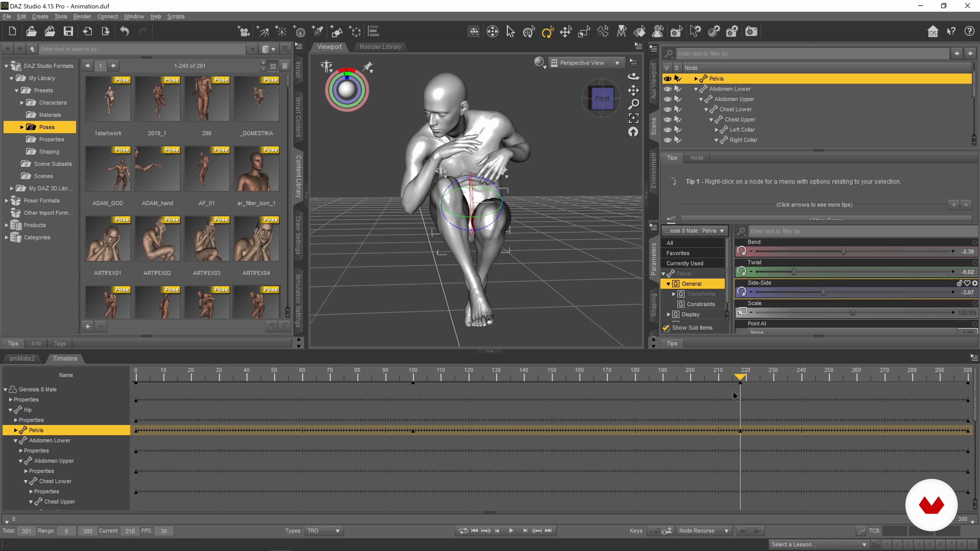Viewport: 980px width, 551px height.
Task: Toggle visibility eye of Left Collar node
Action: tap(667, 130)
